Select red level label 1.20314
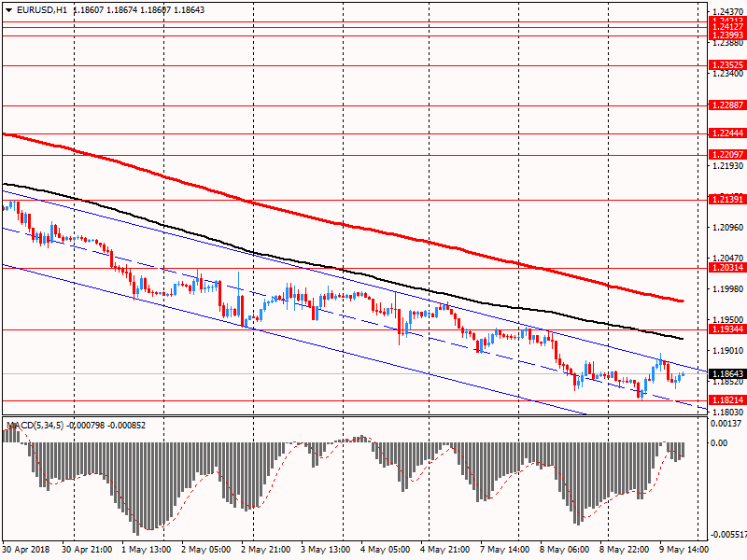 pos(727,268)
